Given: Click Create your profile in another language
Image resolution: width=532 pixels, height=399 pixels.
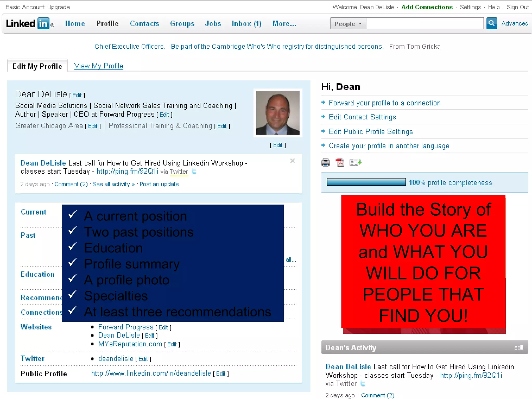Looking at the screenshot, I should [x=389, y=146].
